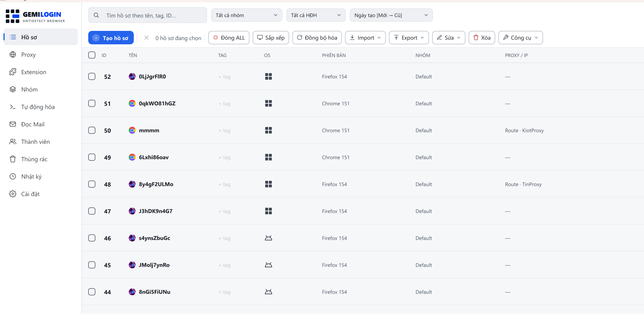This screenshot has height=314, width=644.
Task: Expand the Sửa edit dropdown
Action: tap(449, 38)
